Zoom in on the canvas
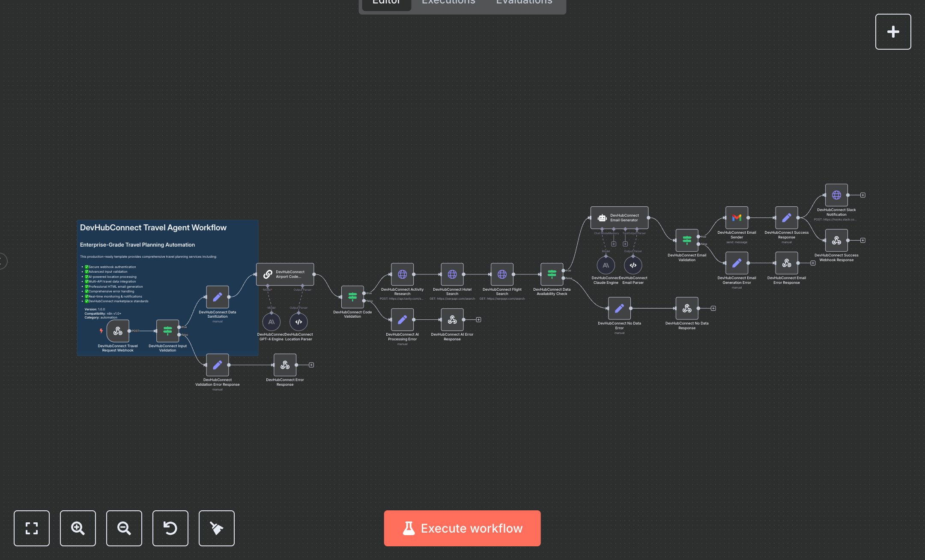The width and height of the screenshot is (925, 560). coord(78,528)
